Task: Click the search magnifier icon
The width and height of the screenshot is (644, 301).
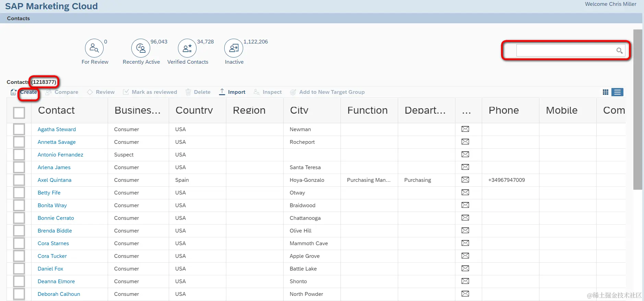Action: coord(619,51)
